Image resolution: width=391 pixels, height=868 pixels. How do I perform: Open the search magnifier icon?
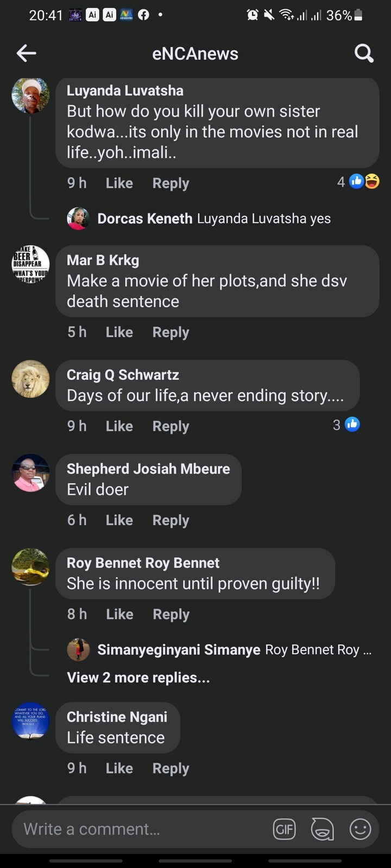point(364,53)
